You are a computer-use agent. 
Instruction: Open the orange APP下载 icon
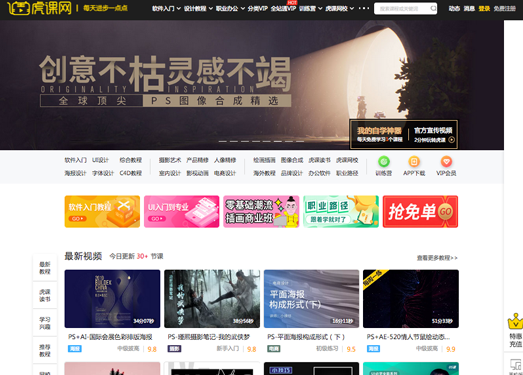[x=414, y=161]
